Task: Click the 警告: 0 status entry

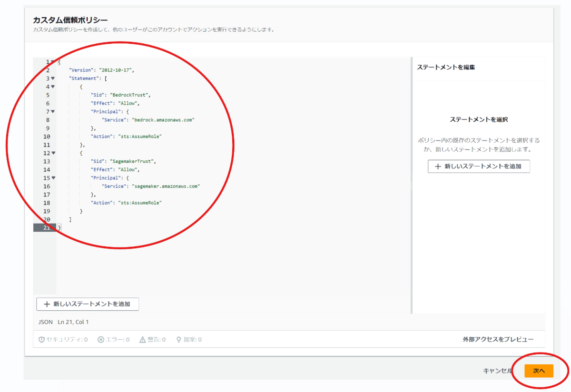Action: click(x=153, y=340)
